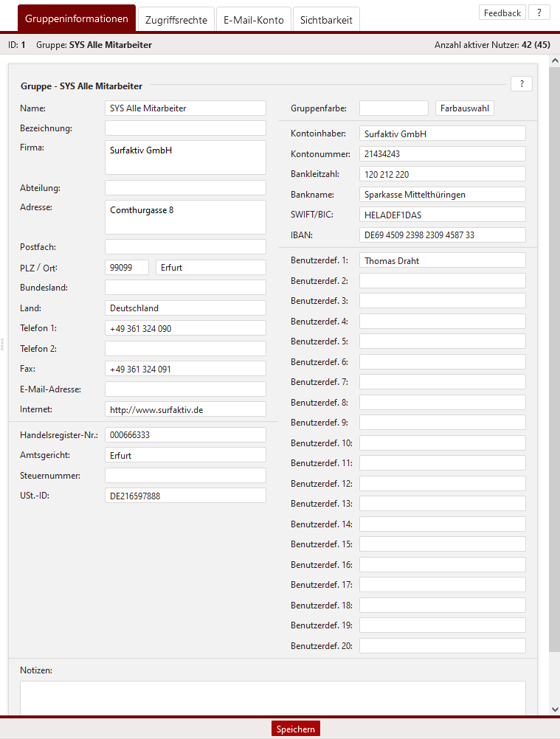
Task: Click the Feedback button
Action: pos(502,13)
